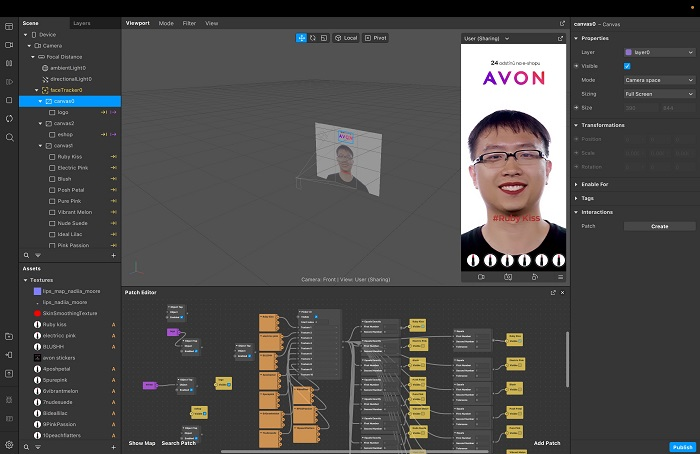Click the Publish button

[682, 446]
